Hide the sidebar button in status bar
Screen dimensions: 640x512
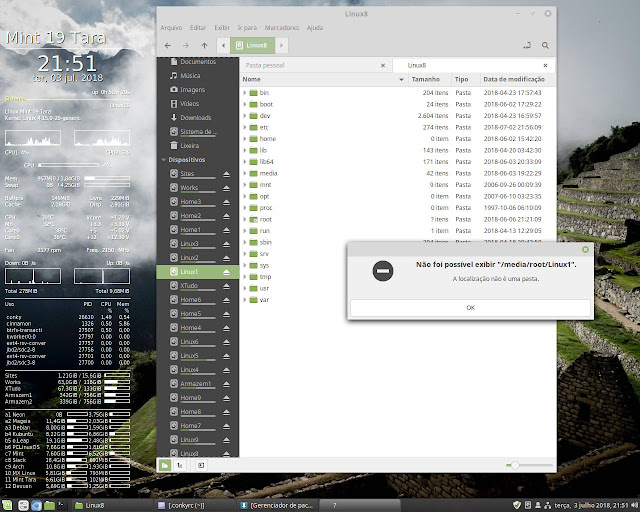tap(201, 465)
